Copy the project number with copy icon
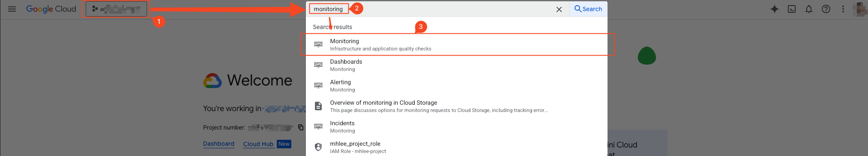 [301, 127]
